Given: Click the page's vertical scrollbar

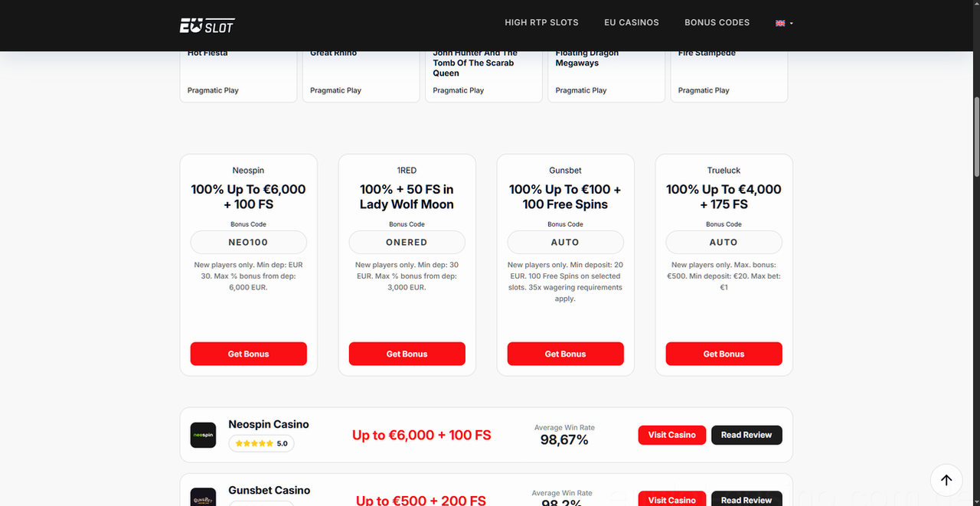Looking at the screenshot, I should [975, 138].
